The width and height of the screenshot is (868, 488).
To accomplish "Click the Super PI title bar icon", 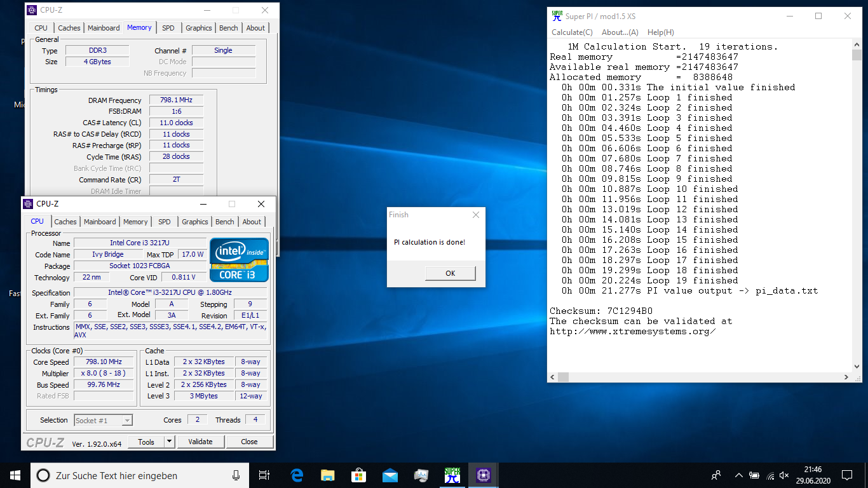I will pyautogui.click(x=557, y=16).
